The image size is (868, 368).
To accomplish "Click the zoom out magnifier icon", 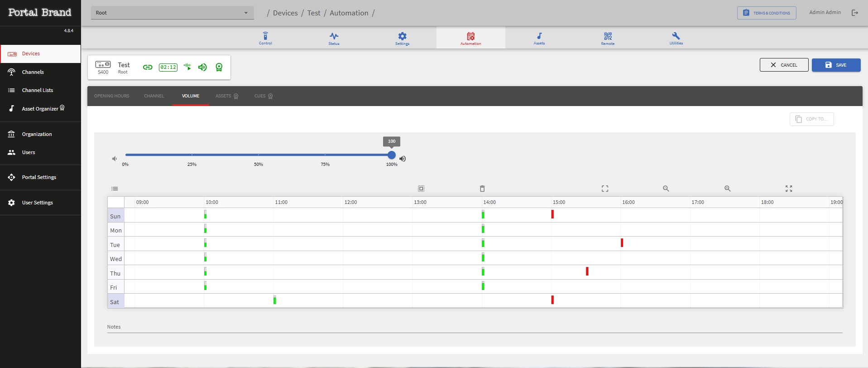I will click(x=666, y=189).
